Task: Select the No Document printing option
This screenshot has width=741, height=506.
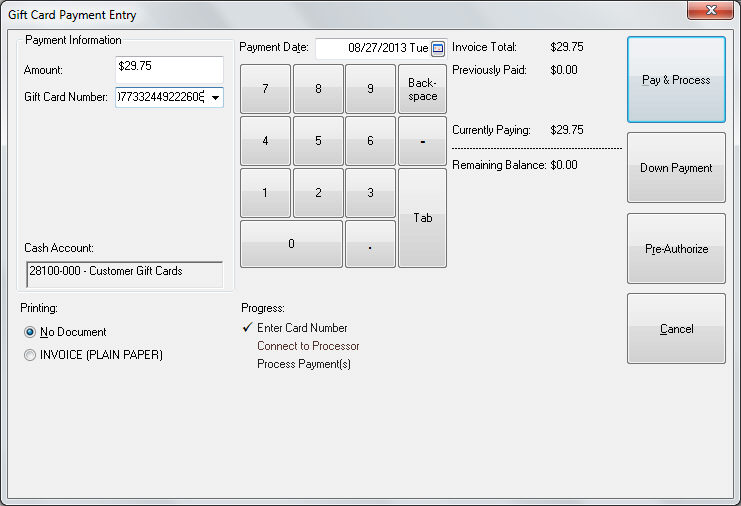Action: coord(30,332)
